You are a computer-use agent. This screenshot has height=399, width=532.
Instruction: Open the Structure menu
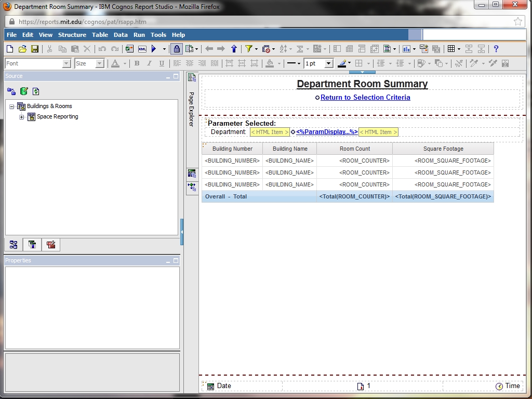point(72,35)
